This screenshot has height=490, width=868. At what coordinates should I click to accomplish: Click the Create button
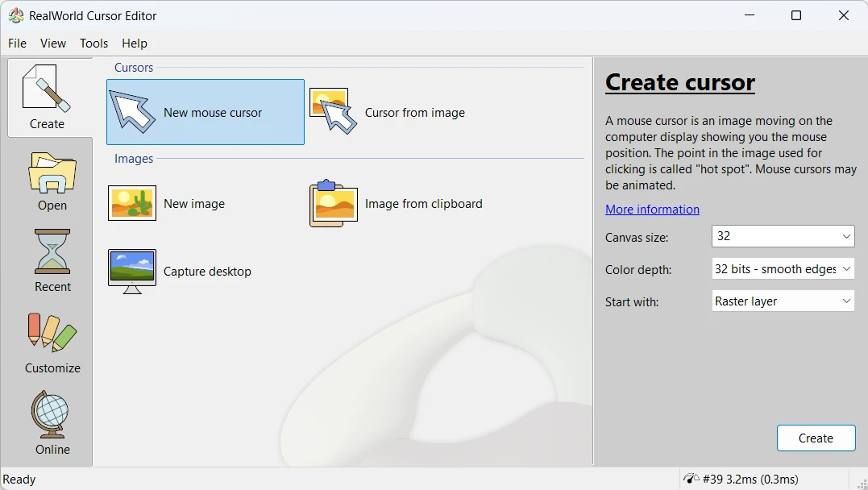tap(816, 438)
